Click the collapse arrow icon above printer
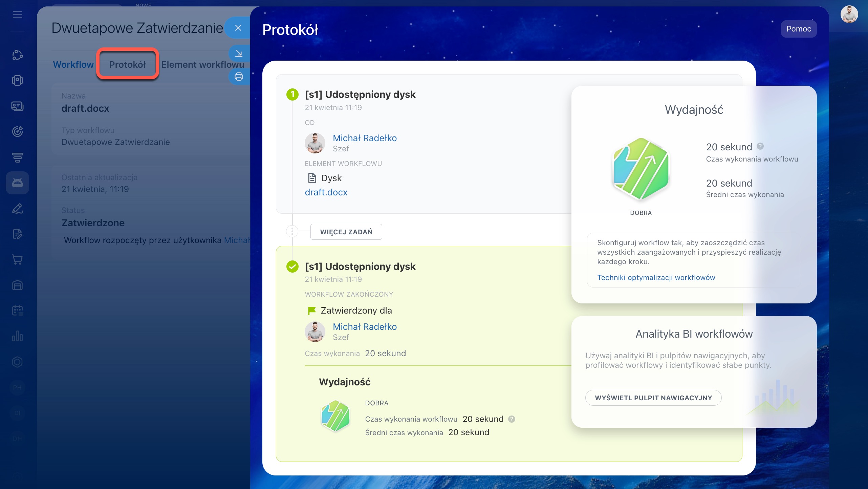This screenshot has height=489, width=868. point(239,53)
